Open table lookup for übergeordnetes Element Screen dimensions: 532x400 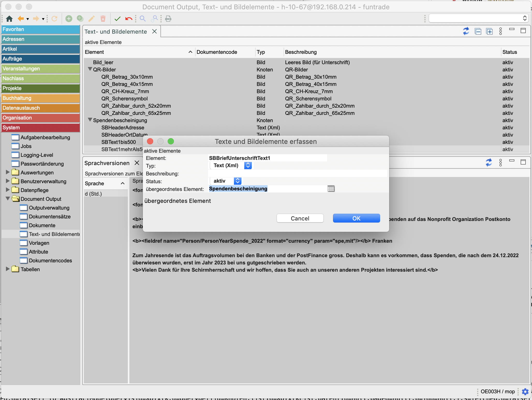tap(331, 189)
